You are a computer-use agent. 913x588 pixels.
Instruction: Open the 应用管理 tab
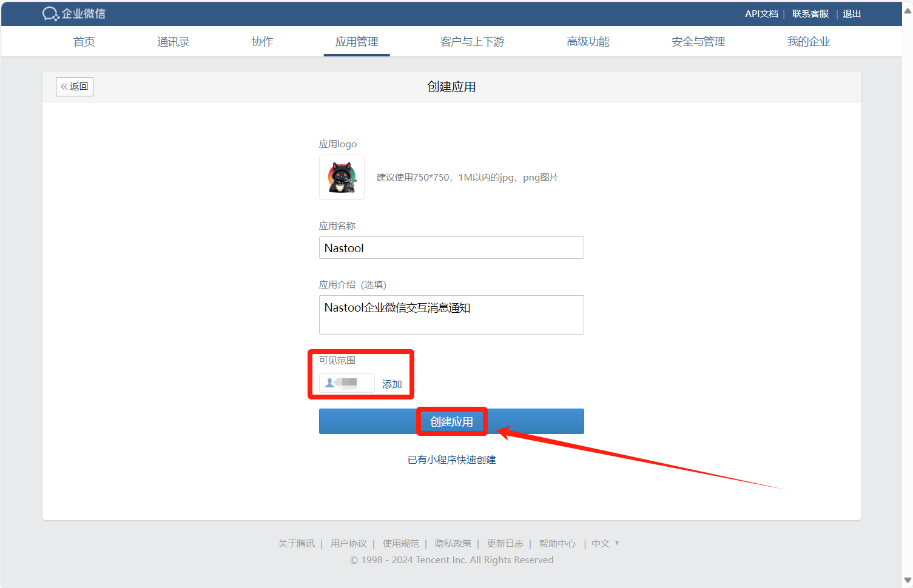[x=357, y=42]
